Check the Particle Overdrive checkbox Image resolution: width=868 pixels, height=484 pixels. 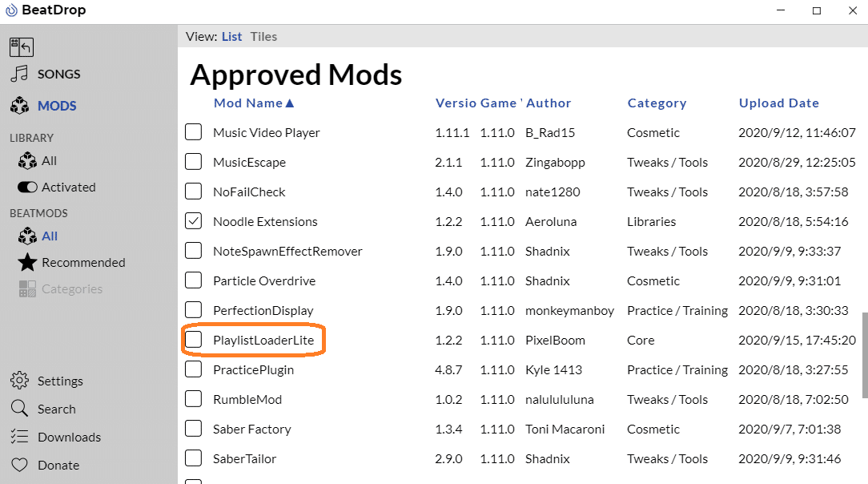point(193,280)
